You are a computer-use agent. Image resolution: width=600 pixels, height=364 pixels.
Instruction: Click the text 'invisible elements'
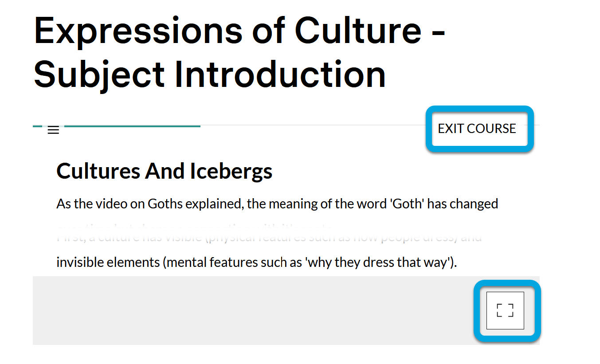click(108, 262)
